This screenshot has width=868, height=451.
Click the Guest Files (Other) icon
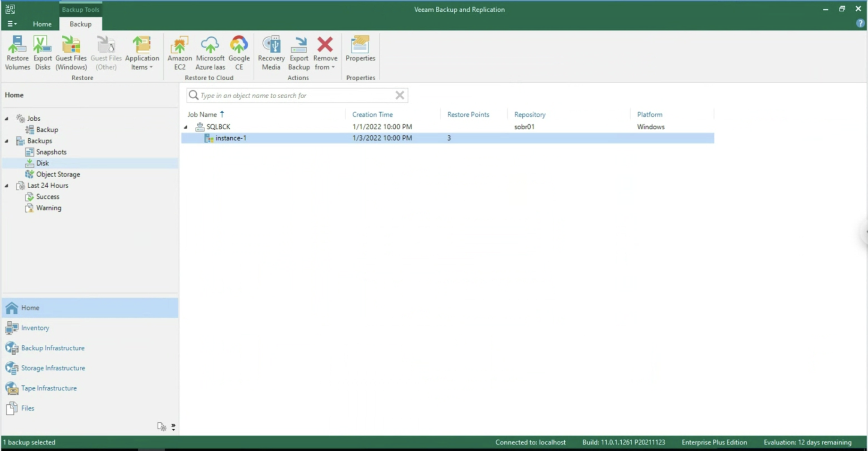[106, 53]
